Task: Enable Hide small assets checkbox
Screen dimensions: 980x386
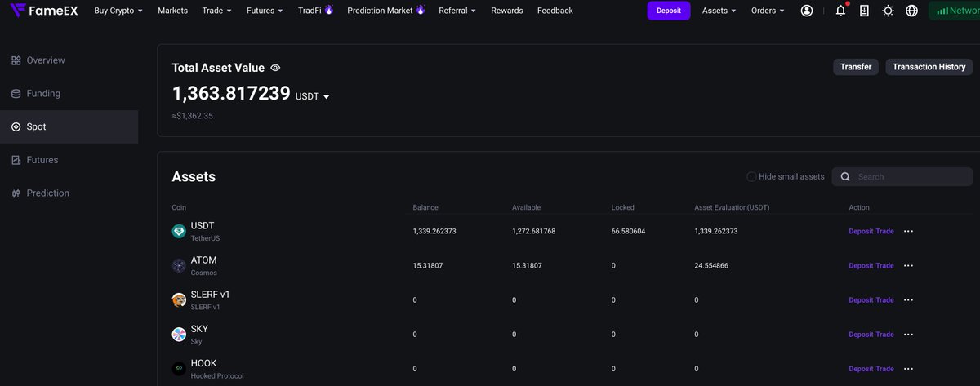Action: pos(751,176)
